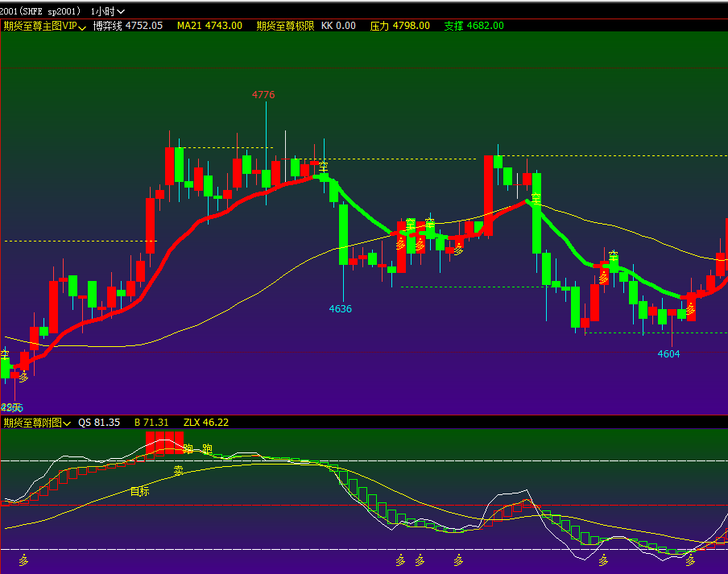
Task: Click the SHFE sp2001 contract title
Action: tap(40, 10)
